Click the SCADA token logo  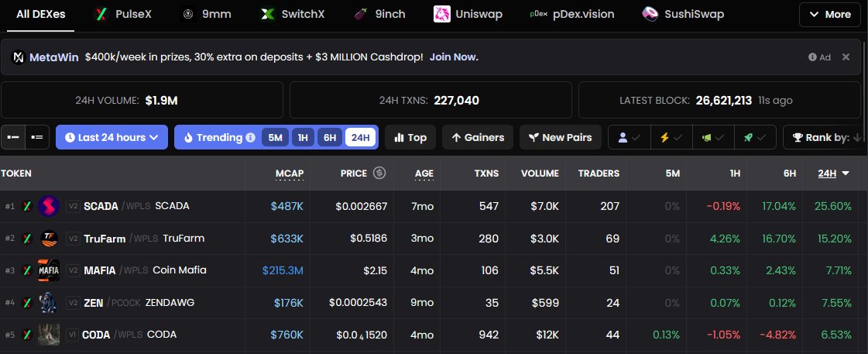click(49, 206)
